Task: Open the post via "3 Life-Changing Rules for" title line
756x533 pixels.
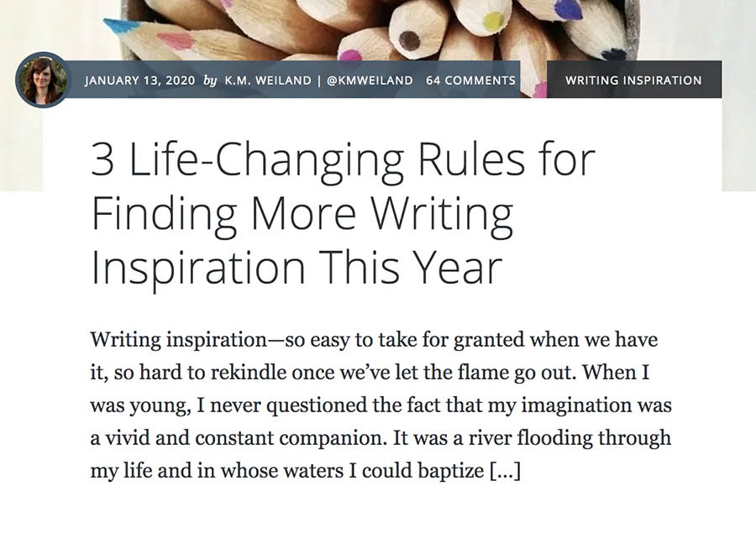Action: 343,160
